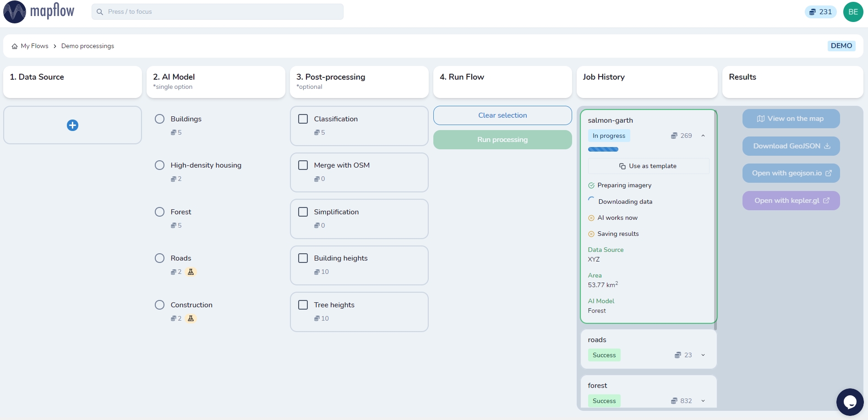This screenshot has width=868, height=420.
Task: Select the Forest model radio button
Action: (x=159, y=212)
